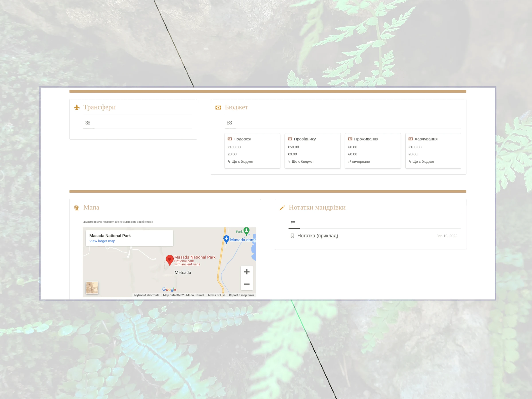Select the gallery view tab under Бюджет
The height and width of the screenshot is (399, 532).
coord(229,123)
